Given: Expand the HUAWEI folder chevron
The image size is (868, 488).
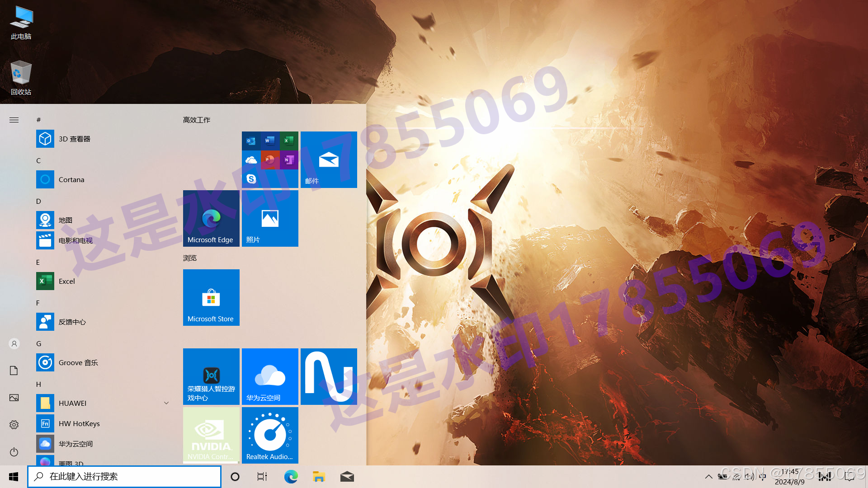Looking at the screenshot, I should pyautogui.click(x=166, y=403).
